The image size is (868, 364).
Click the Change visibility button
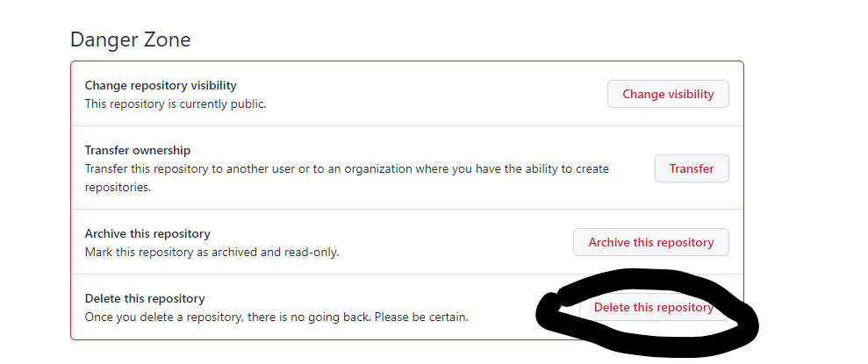(x=668, y=94)
